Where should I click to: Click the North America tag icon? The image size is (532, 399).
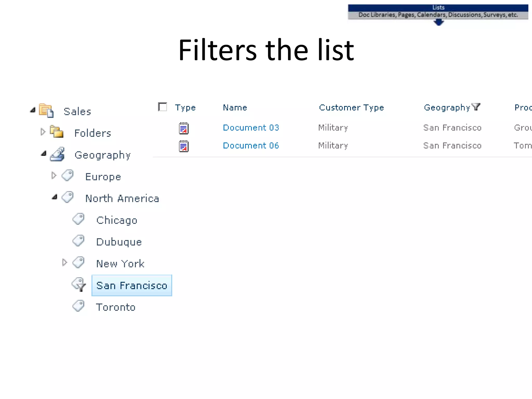(x=68, y=197)
